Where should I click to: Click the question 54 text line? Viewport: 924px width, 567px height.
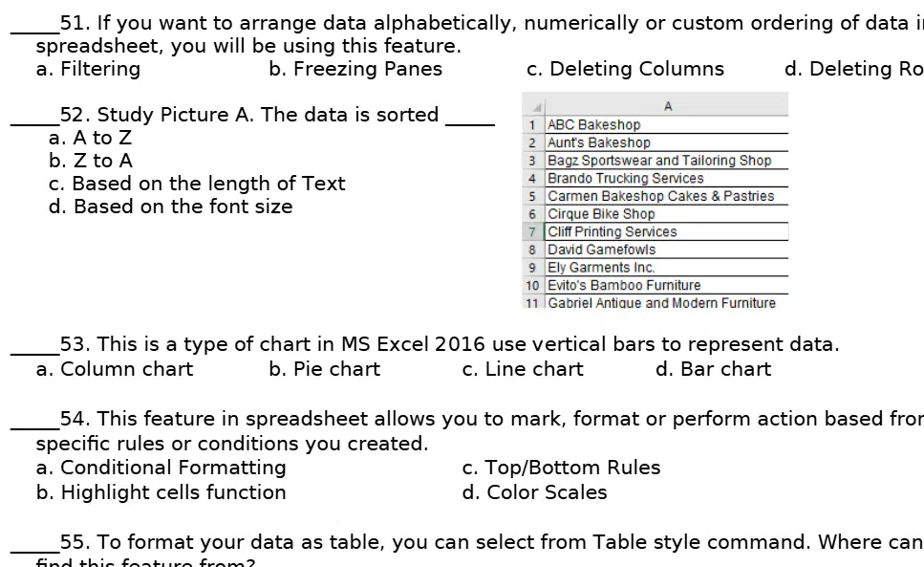[491, 419]
